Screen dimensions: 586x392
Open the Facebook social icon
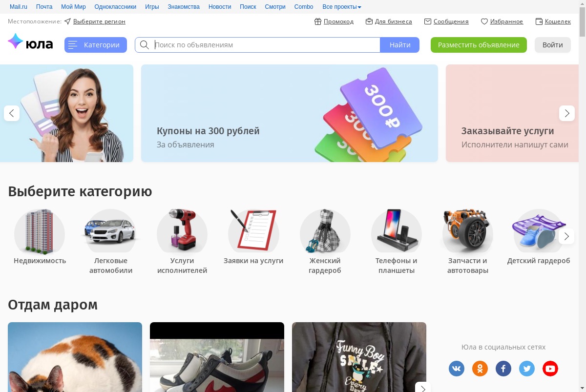[503, 369]
